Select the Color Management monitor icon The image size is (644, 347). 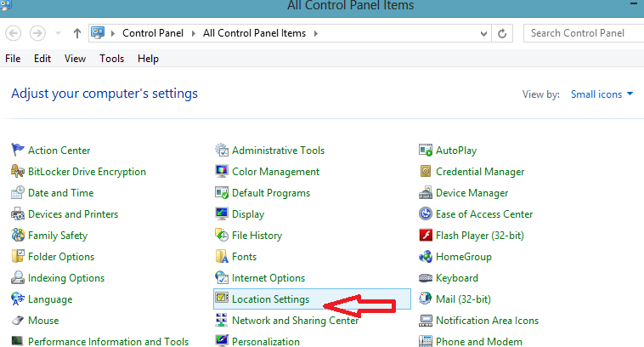(222, 171)
